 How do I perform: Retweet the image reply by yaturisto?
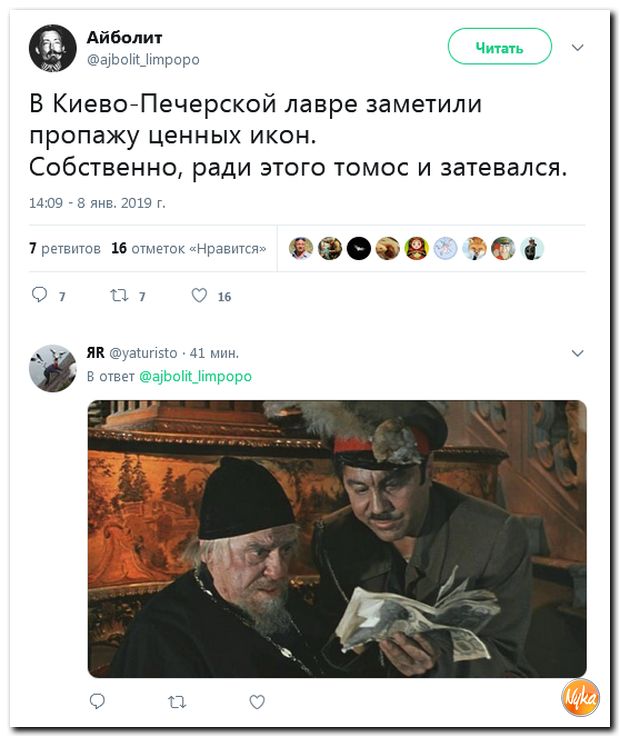177,702
